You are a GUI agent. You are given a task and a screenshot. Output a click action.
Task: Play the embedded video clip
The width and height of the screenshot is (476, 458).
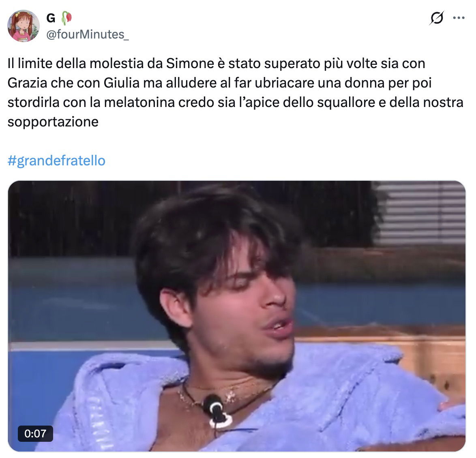(236, 316)
